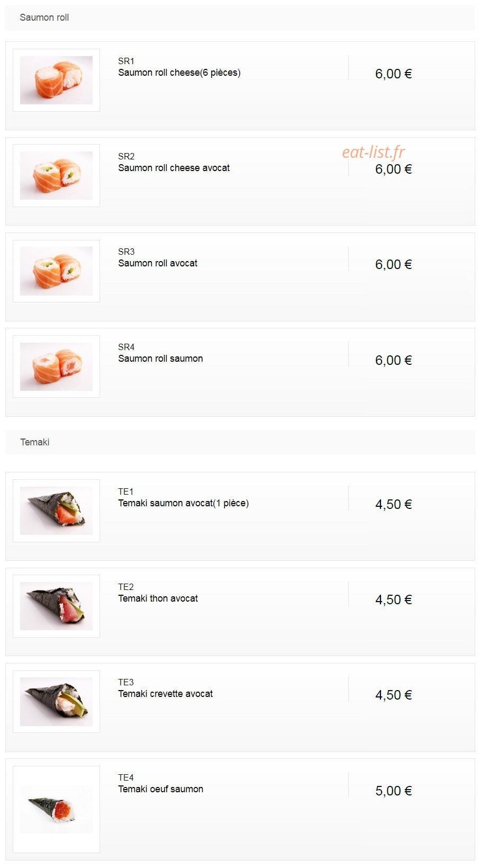The image size is (480, 868).
Task: Select the Saumon roll cheese(6 pièces) title
Action: tap(179, 73)
